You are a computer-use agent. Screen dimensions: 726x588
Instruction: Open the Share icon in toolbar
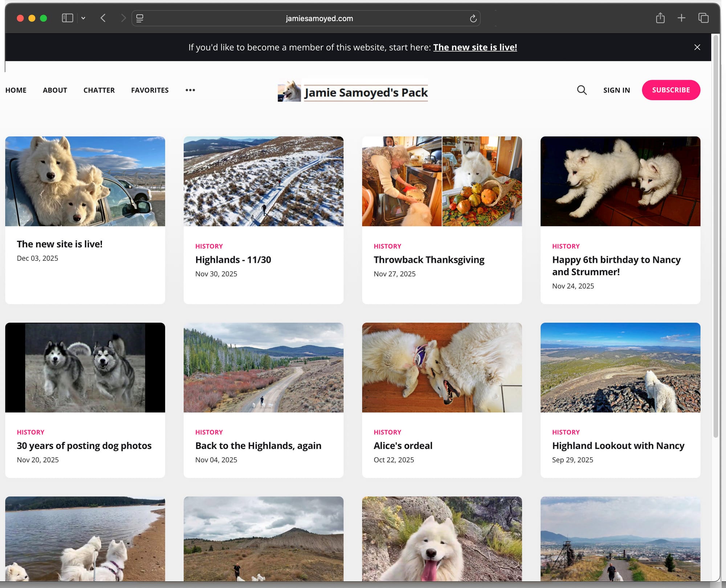click(x=660, y=18)
